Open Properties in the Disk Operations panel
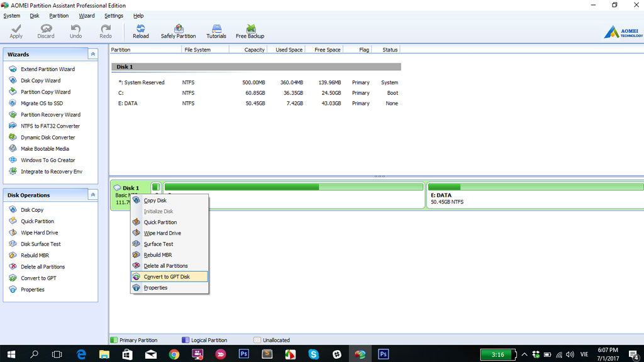The image size is (644, 362). click(33, 289)
